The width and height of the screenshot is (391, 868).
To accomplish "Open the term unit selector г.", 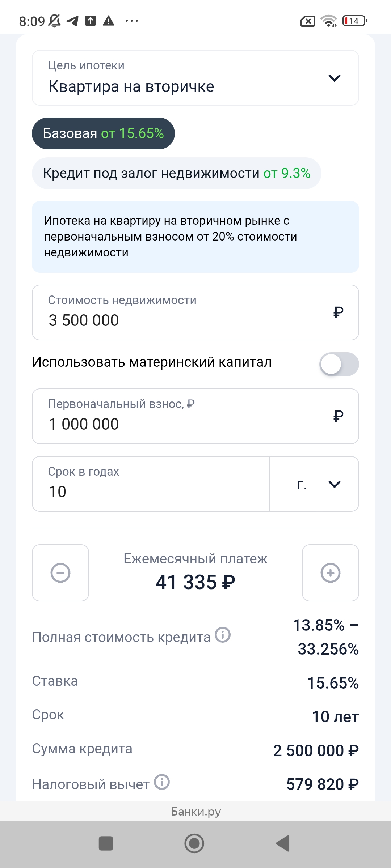I will click(314, 484).
